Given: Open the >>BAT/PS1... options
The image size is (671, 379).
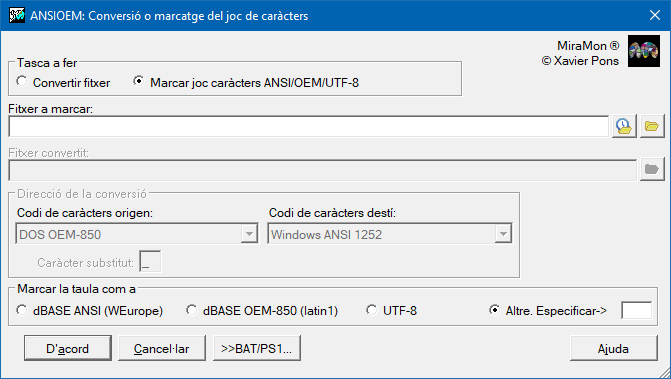Looking at the screenshot, I should 257,348.
